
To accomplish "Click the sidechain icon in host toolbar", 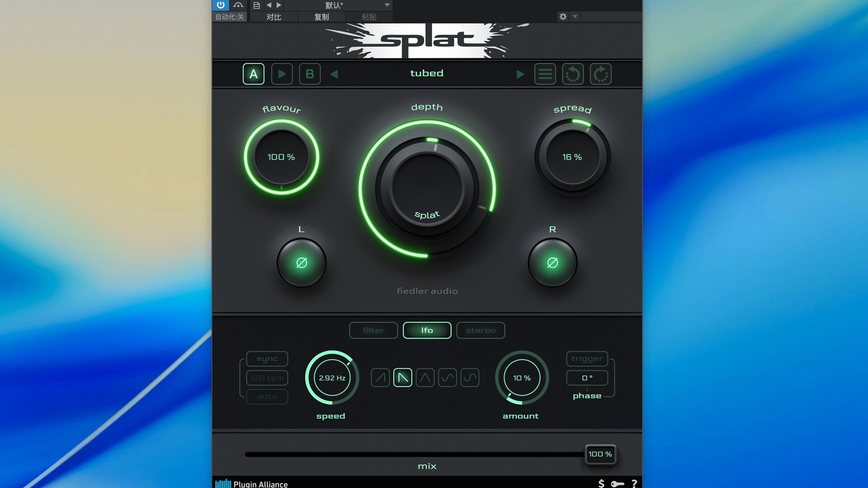I will click(x=238, y=5).
